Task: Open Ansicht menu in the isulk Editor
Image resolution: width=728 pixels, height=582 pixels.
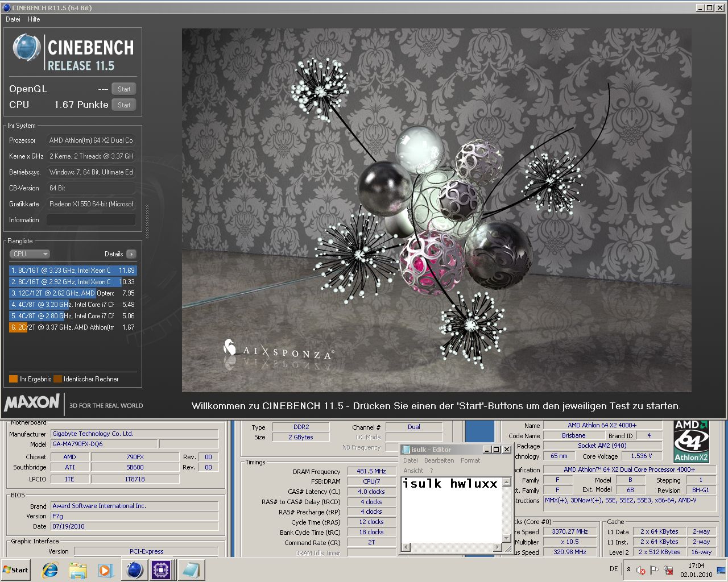Action: (x=413, y=471)
